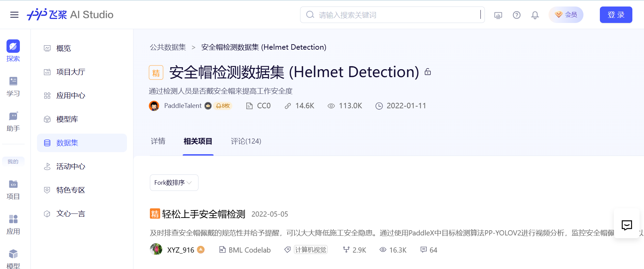
Task: Switch to the 详情 details tab
Action: point(158,141)
